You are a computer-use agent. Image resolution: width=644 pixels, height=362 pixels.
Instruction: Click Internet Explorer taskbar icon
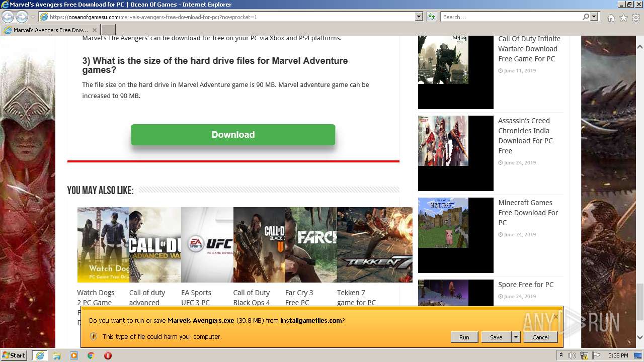click(39, 355)
